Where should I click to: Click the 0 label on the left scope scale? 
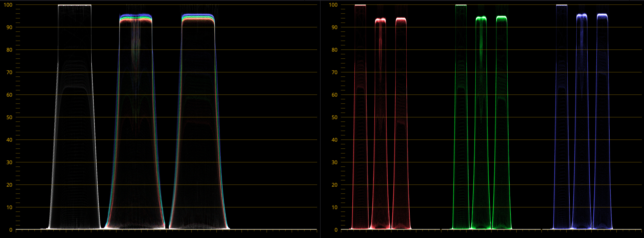(11, 230)
